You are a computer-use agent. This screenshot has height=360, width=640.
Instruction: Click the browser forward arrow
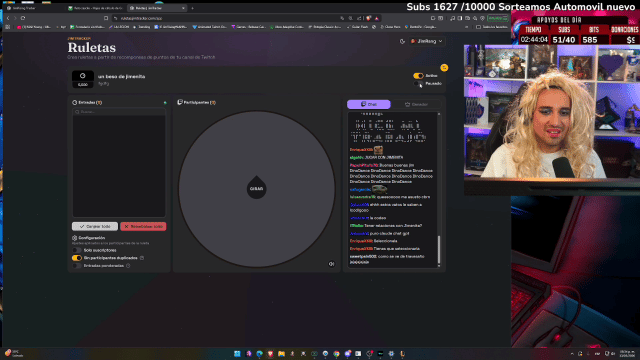tap(15, 18)
